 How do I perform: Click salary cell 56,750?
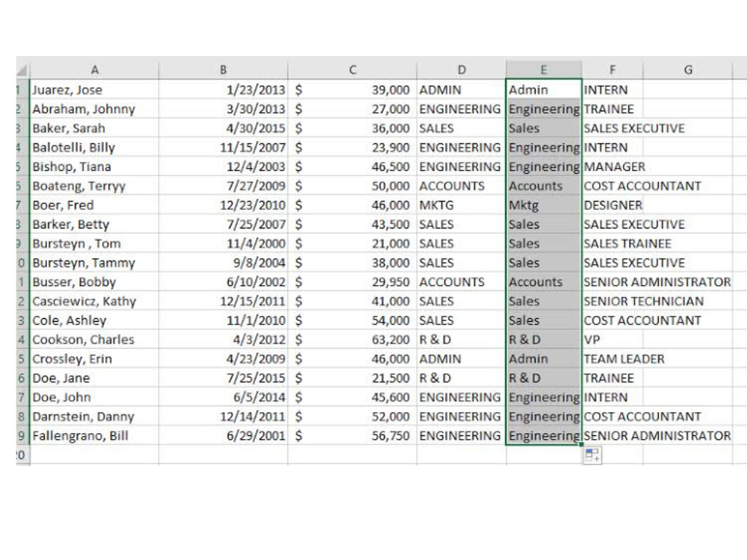click(352, 435)
